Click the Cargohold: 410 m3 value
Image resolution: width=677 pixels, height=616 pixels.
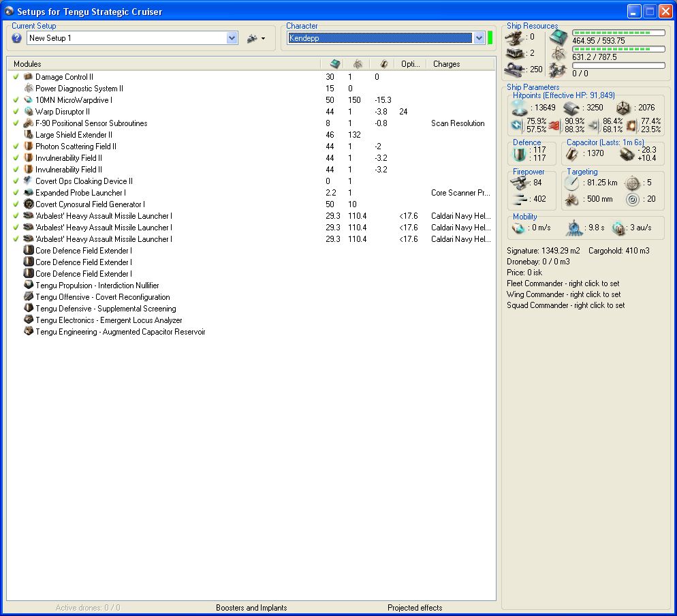[618, 251]
